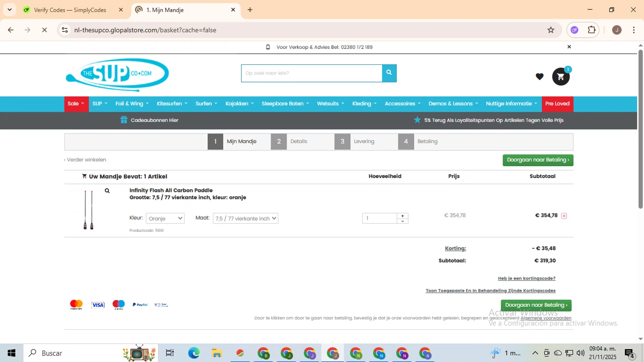
Task: Open the Kleding menu
Action: (x=364, y=104)
